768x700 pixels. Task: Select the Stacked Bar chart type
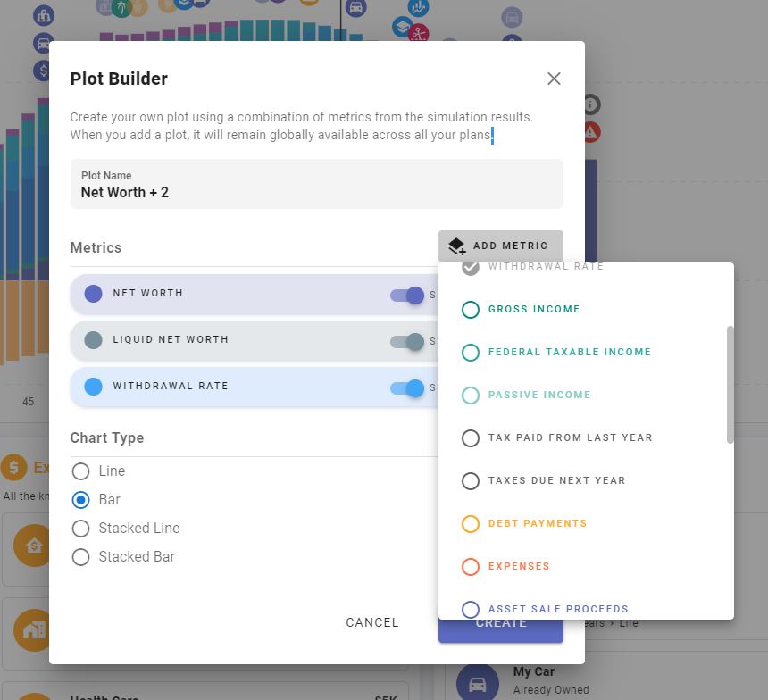[x=81, y=557]
